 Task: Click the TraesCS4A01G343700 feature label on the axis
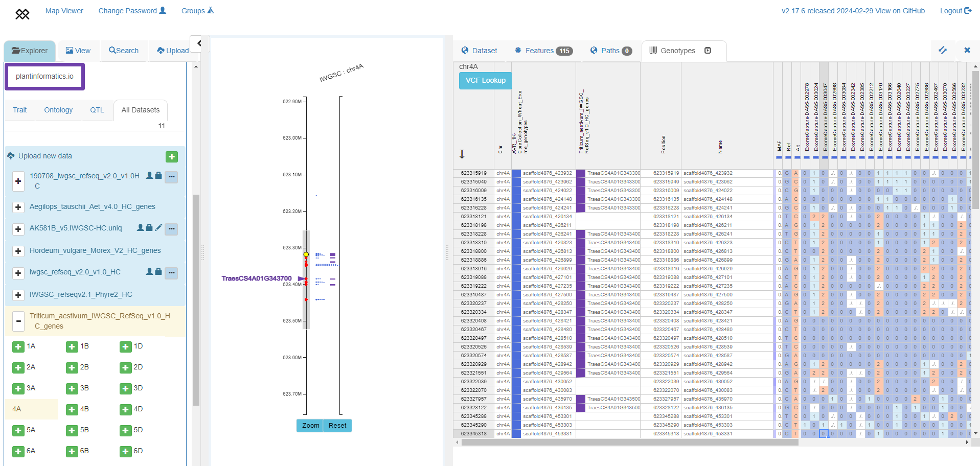(x=257, y=278)
